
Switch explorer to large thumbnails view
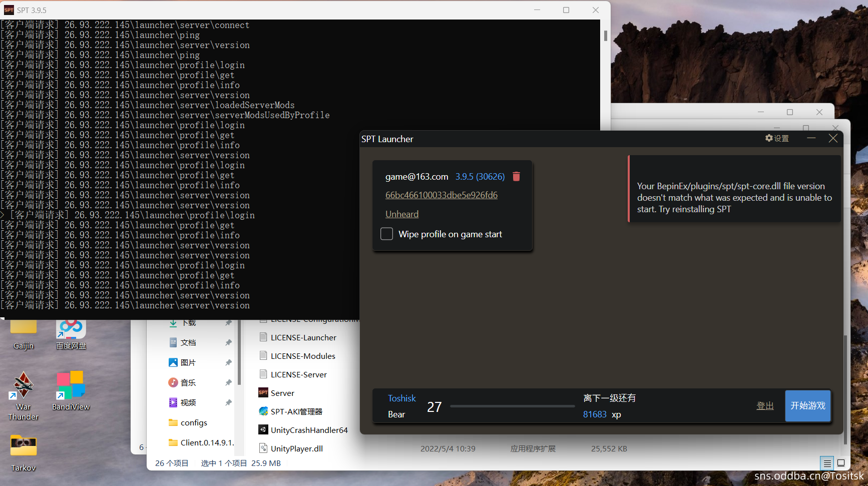[841, 463]
